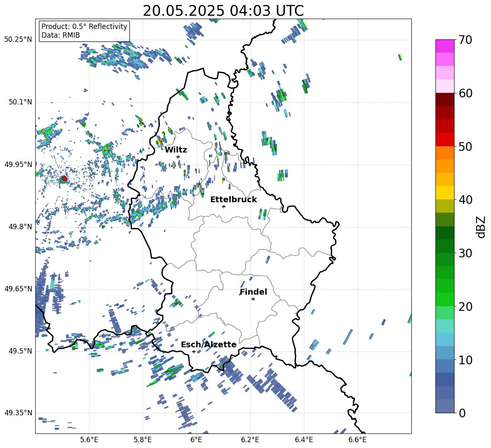Click the colorbar tick label 0
The height and width of the screenshot is (448, 491).
(x=462, y=413)
